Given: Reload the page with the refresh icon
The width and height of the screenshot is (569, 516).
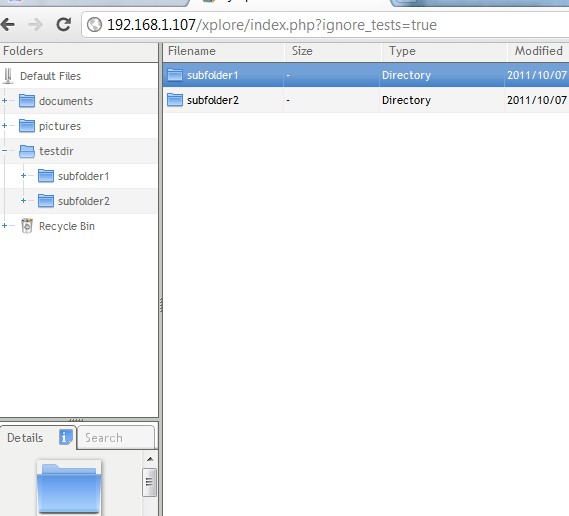Looking at the screenshot, I should [64, 25].
